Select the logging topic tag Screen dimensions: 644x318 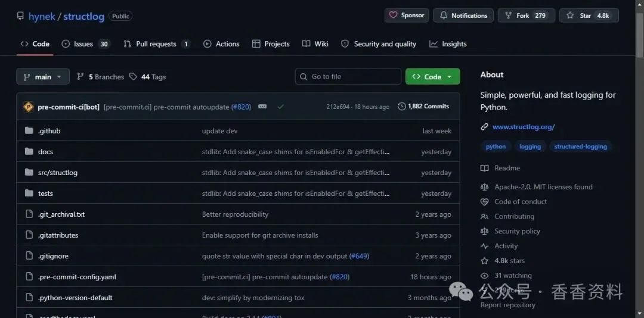click(x=530, y=146)
